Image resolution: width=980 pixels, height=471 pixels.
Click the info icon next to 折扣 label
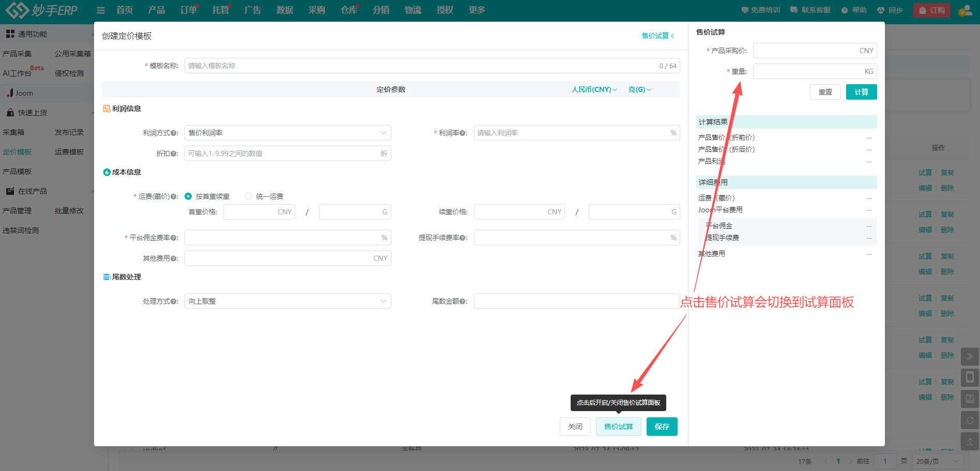tap(174, 154)
